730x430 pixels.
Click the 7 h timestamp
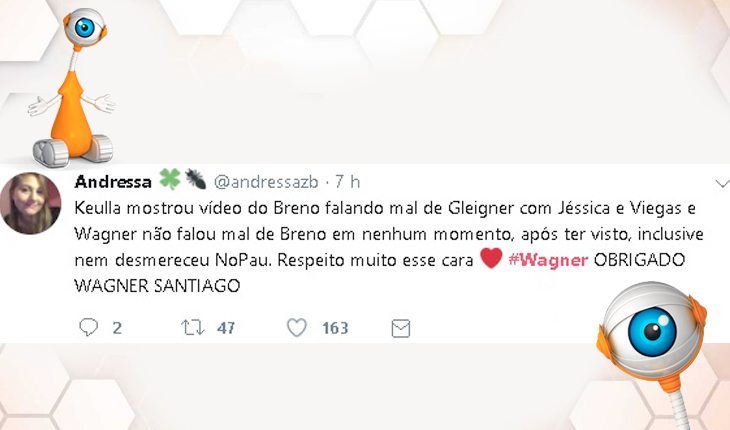pyautogui.click(x=348, y=181)
